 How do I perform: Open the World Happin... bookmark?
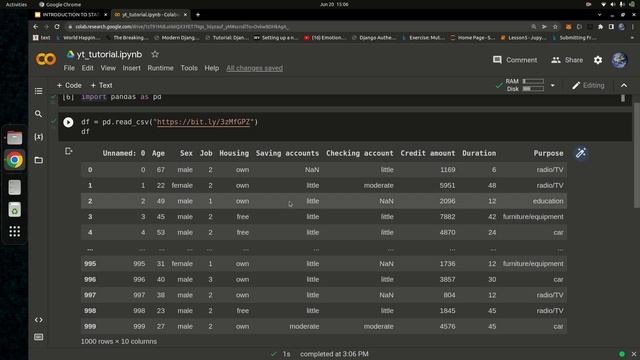pos(78,38)
